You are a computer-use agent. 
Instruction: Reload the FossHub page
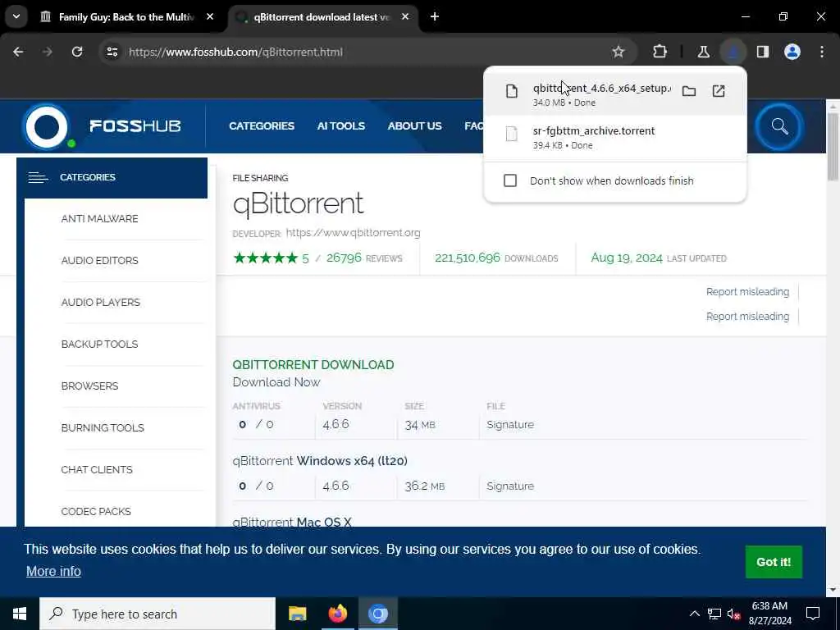click(x=77, y=52)
